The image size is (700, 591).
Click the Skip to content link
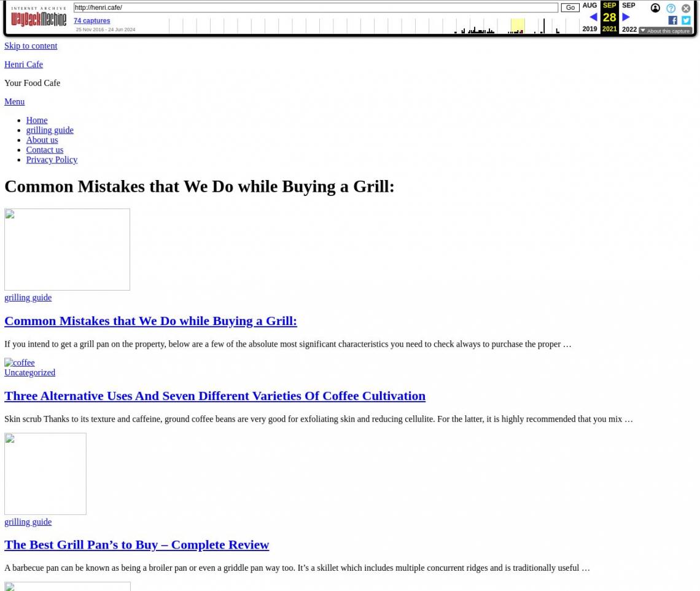(31, 45)
